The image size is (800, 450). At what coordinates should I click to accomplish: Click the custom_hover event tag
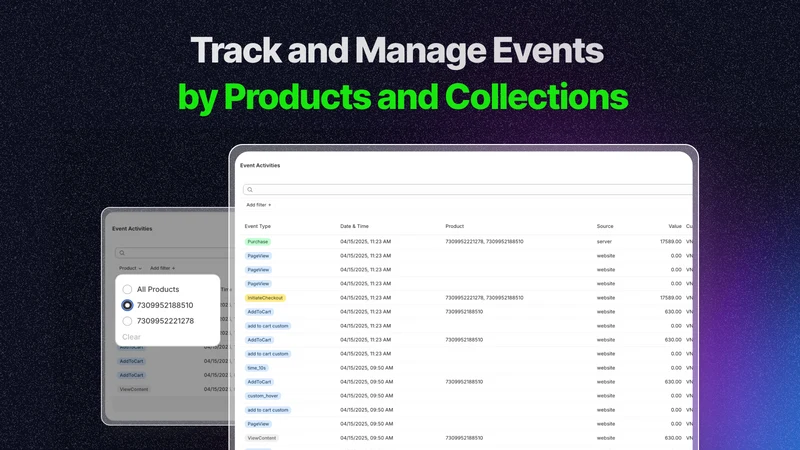tap(263, 396)
